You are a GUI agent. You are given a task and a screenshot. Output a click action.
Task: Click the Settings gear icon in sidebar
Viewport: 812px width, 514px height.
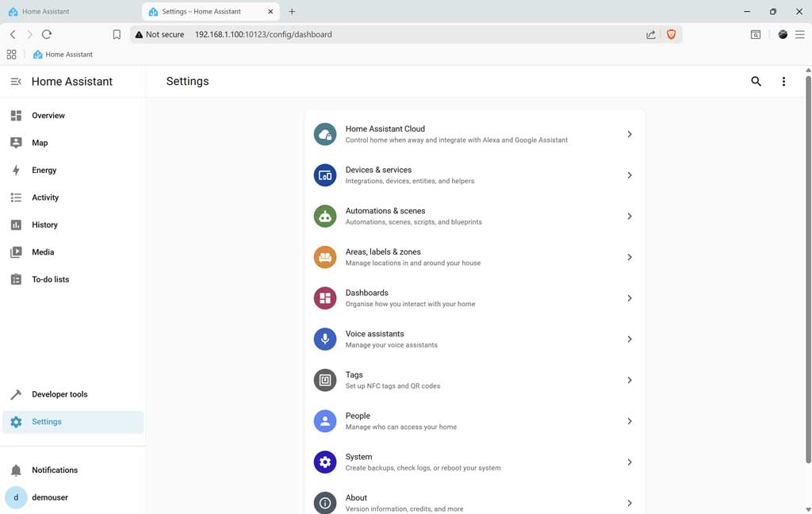tap(16, 422)
